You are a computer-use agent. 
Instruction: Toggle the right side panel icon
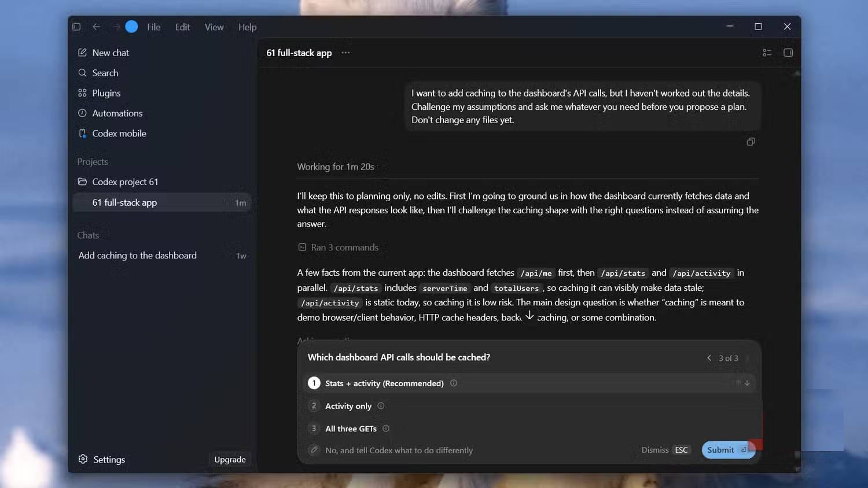pyautogui.click(x=788, y=53)
